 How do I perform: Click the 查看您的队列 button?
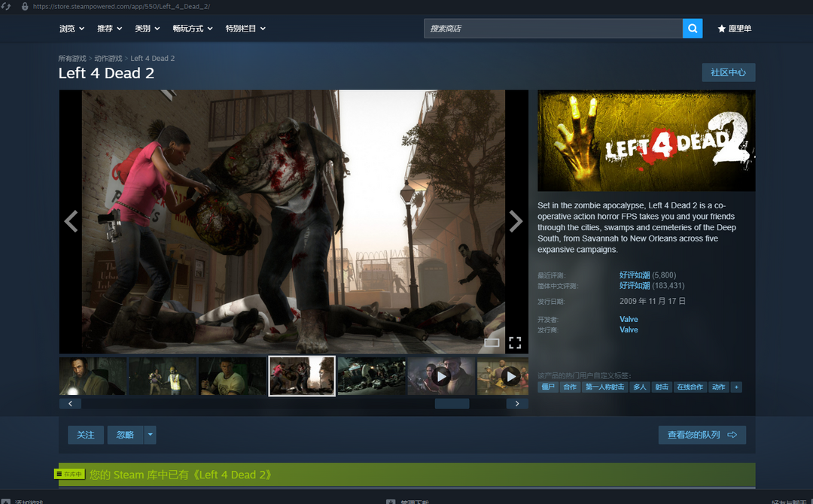pyautogui.click(x=702, y=435)
